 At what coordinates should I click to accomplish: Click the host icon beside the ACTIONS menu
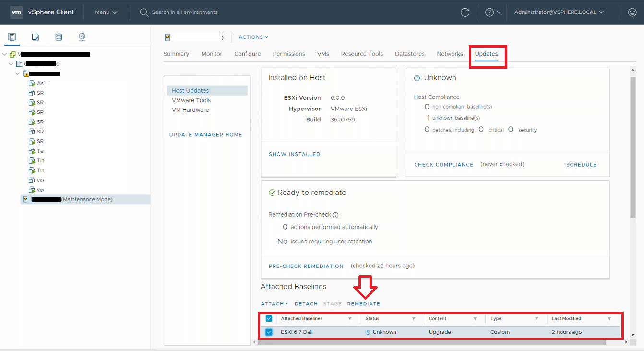click(x=167, y=37)
